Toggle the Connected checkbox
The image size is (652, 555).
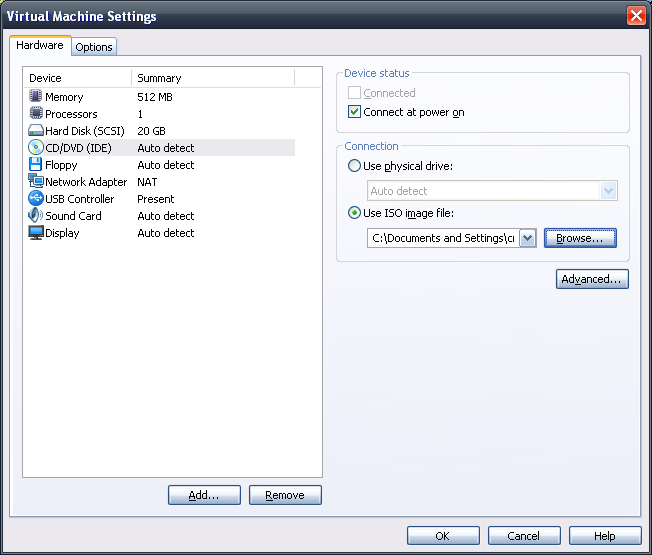(354, 93)
